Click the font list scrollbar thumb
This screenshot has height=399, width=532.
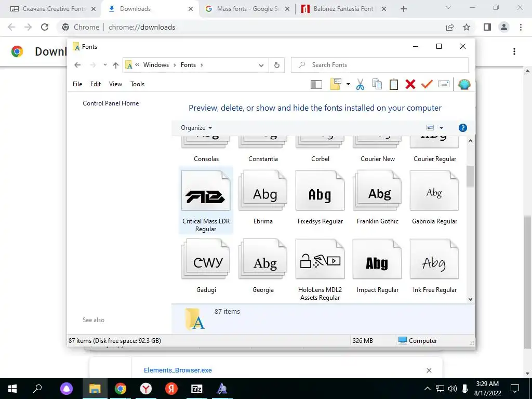pyautogui.click(x=470, y=176)
